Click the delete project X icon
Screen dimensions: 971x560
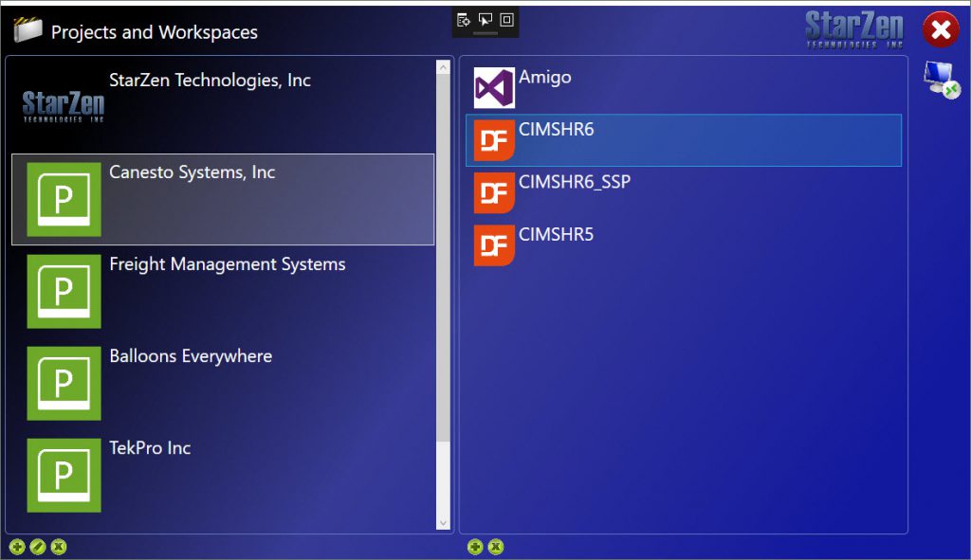[x=59, y=547]
